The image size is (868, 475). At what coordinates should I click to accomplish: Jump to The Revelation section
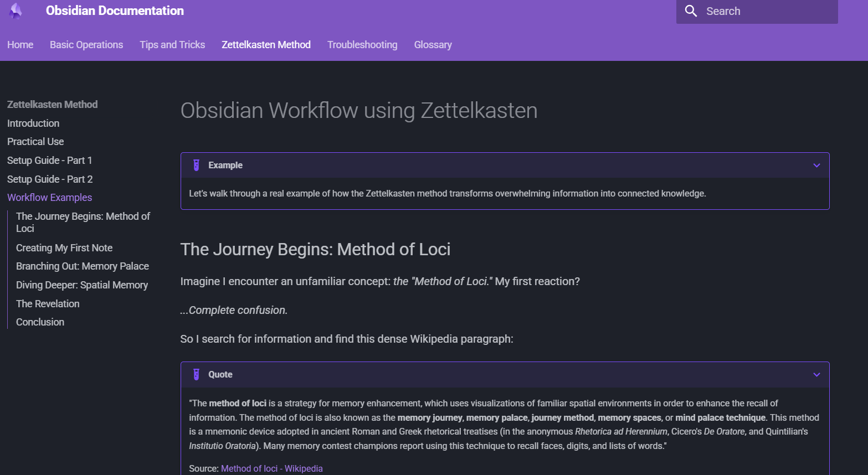48,303
